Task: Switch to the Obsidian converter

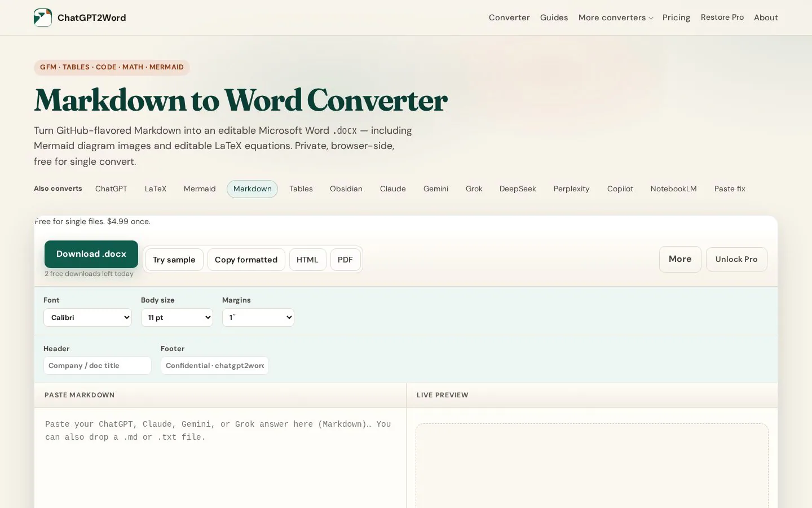Action: click(346, 189)
